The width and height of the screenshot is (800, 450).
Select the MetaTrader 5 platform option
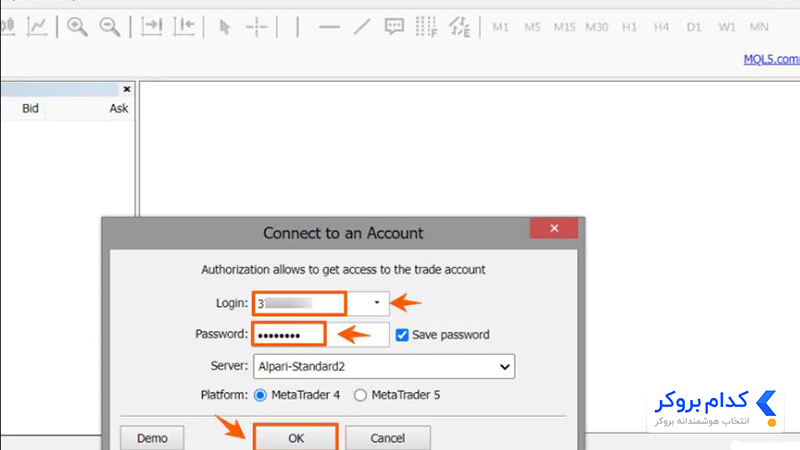click(x=360, y=395)
